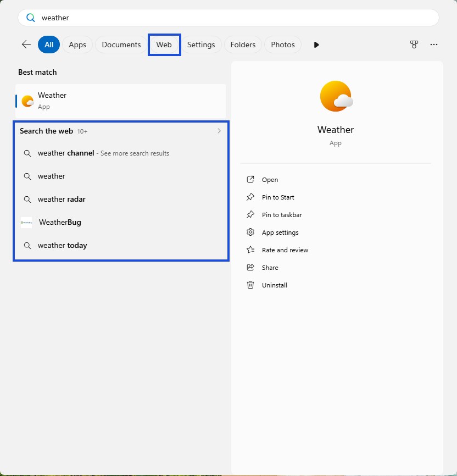457x476 pixels.
Task: Click the weather search text field
Action: 228,18
